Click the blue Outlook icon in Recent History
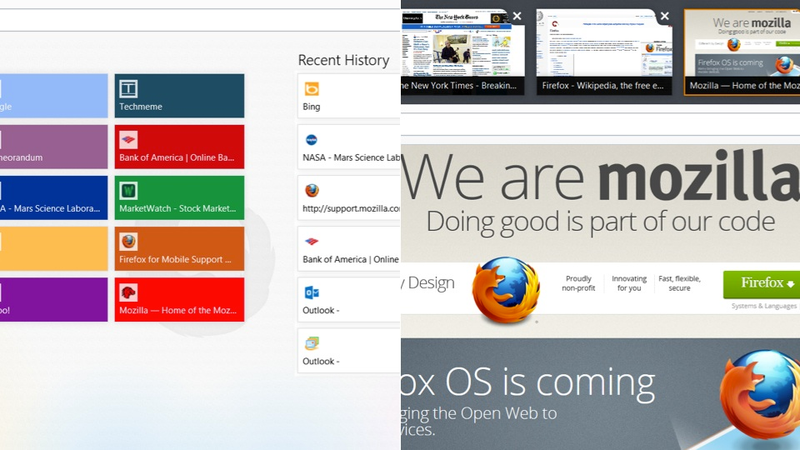Screen dimensions: 800x450 pos(311,292)
